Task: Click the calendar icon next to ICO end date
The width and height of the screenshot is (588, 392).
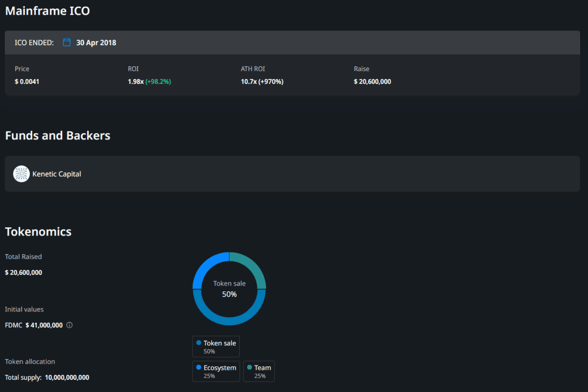Action: pos(66,42)
